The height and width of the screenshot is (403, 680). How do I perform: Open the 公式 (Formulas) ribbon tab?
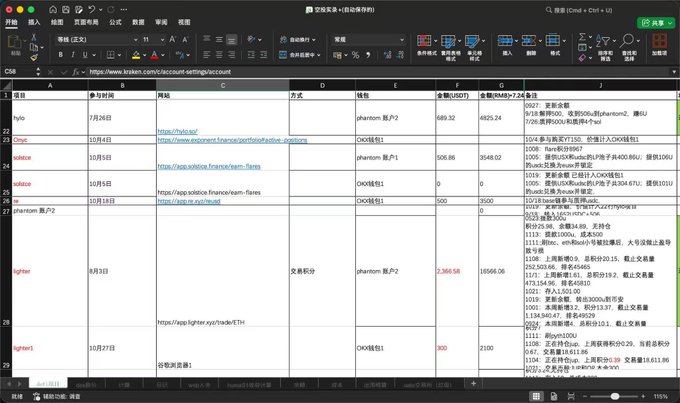pos(115,22)
